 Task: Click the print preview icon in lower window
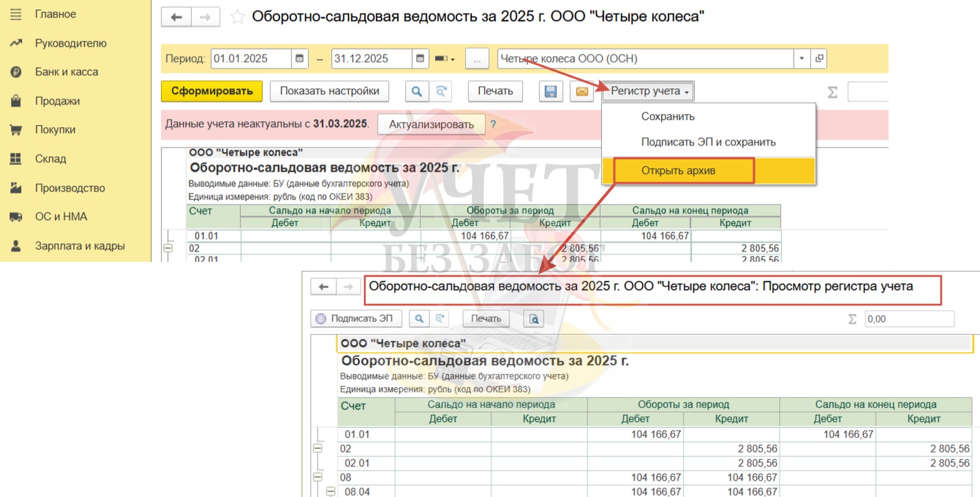tap(534, 319)
